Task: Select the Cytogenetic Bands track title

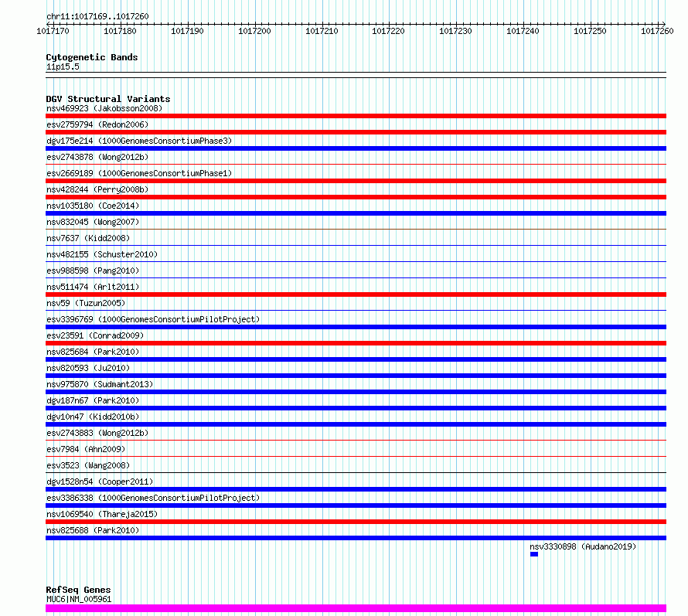Action: pos(92,57)
